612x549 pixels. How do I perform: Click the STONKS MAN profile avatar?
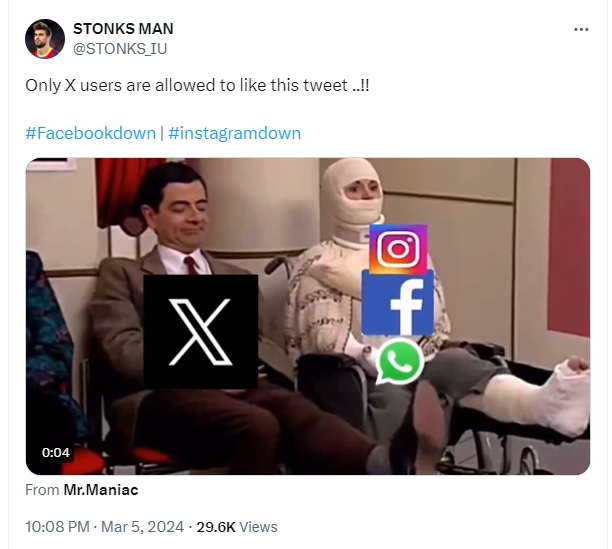(x=45, y=39)
